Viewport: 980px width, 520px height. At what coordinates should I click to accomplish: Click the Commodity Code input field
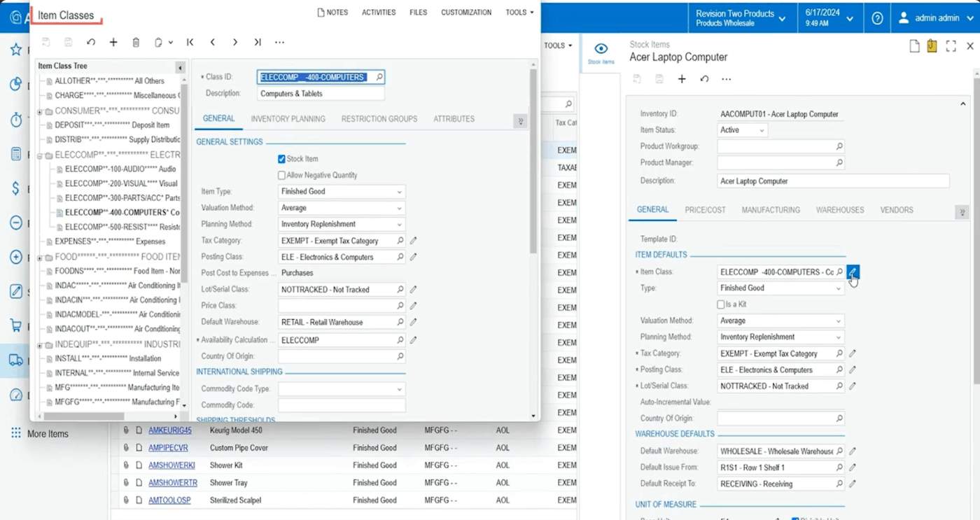pyautogui.click(x=342, y=405)
